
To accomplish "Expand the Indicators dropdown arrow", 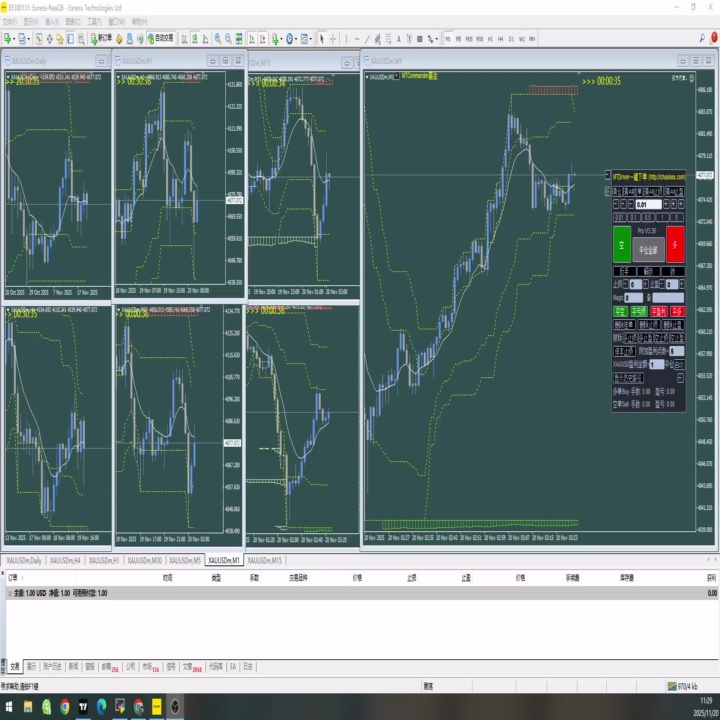I will click(281, 39).
